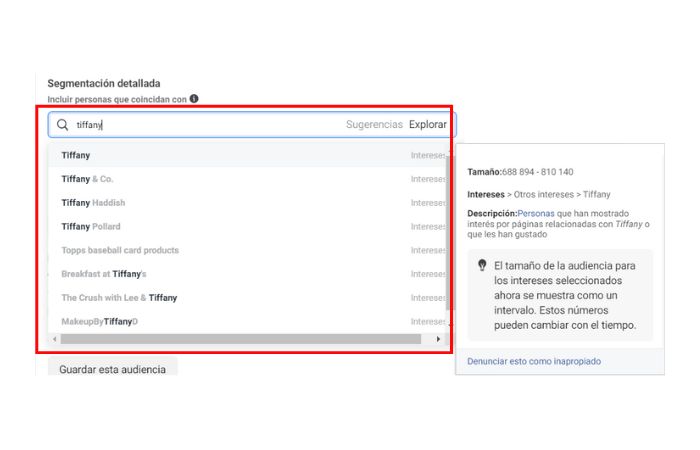Click the search magnifier icon
Viewport: 700px width, 450px height.
coord(62,125)
